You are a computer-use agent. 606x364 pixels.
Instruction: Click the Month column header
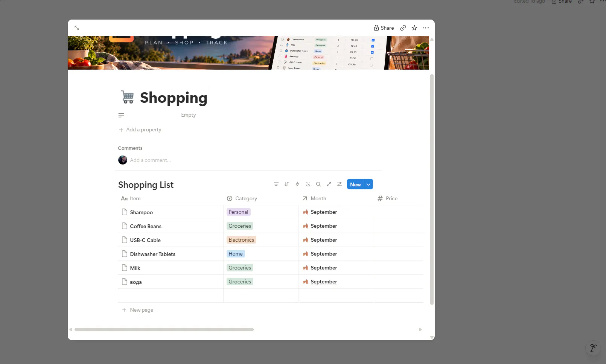pyautogui.click(x=336, y=198)
